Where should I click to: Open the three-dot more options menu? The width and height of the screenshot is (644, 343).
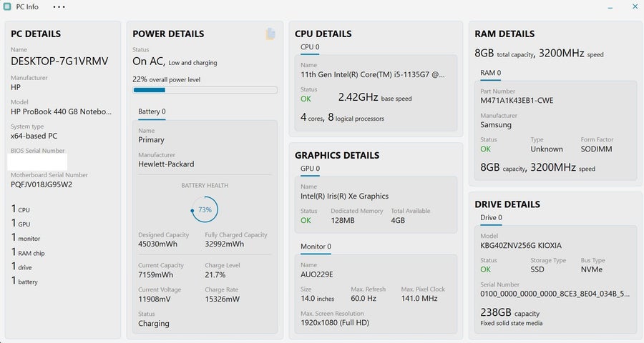(59, 7)
